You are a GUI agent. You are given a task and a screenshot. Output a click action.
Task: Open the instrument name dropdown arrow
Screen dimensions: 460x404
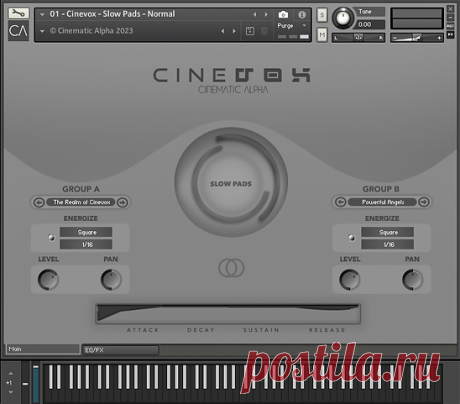coord(42,15)
